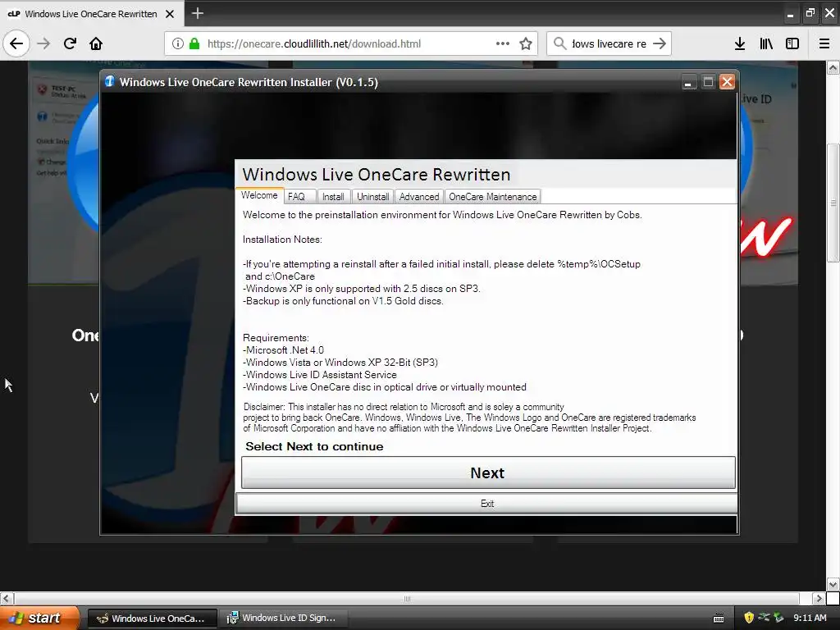This screenshot has width=840, height=630.
Task: Open a new browser tab with plus
Action: point(197,13)
